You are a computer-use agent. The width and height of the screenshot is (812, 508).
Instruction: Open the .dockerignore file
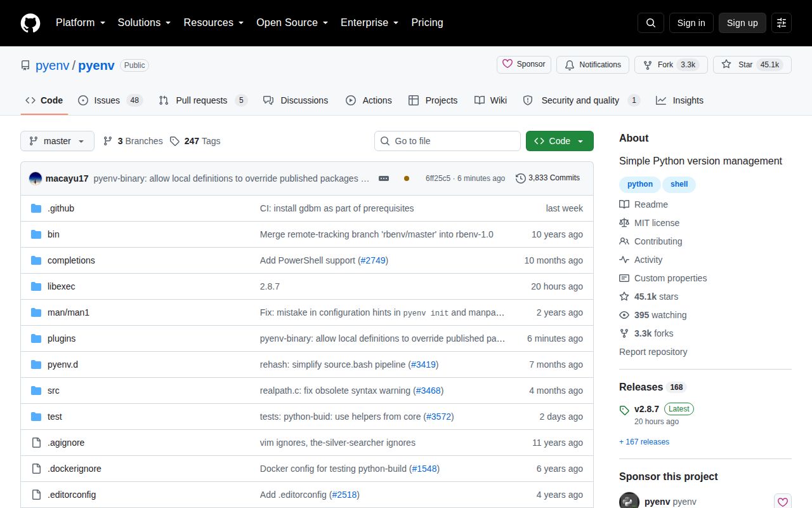[x=74, y=469]
